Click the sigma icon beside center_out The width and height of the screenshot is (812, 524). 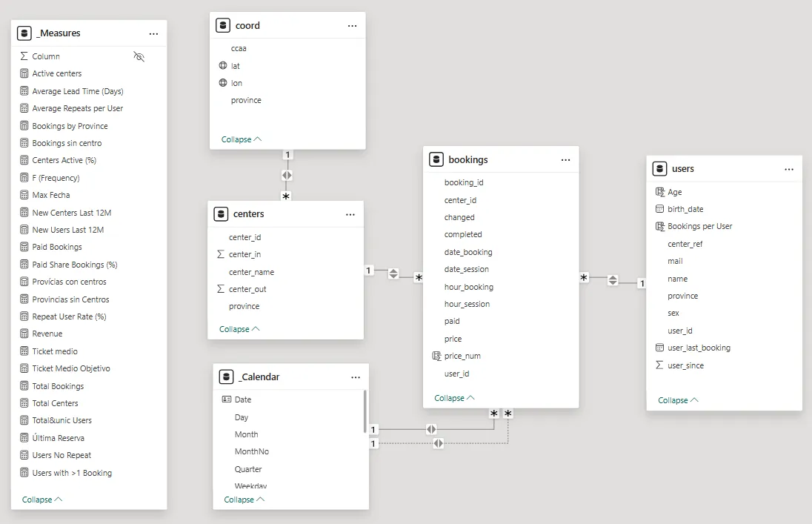pyautogui.click(x=221, y=289)
